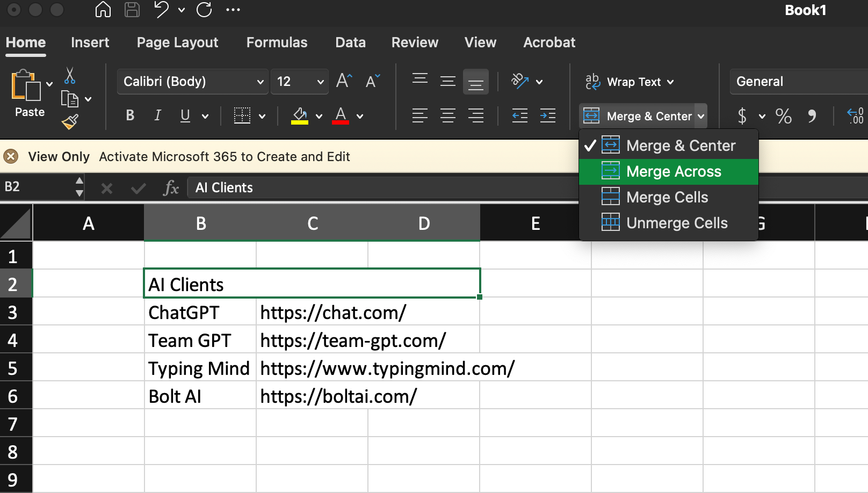Choose Merge Across from the menu

click(x=669, y=172)
